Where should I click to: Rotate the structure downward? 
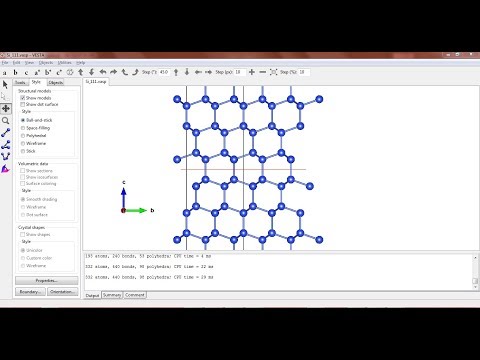pos(92,72)
